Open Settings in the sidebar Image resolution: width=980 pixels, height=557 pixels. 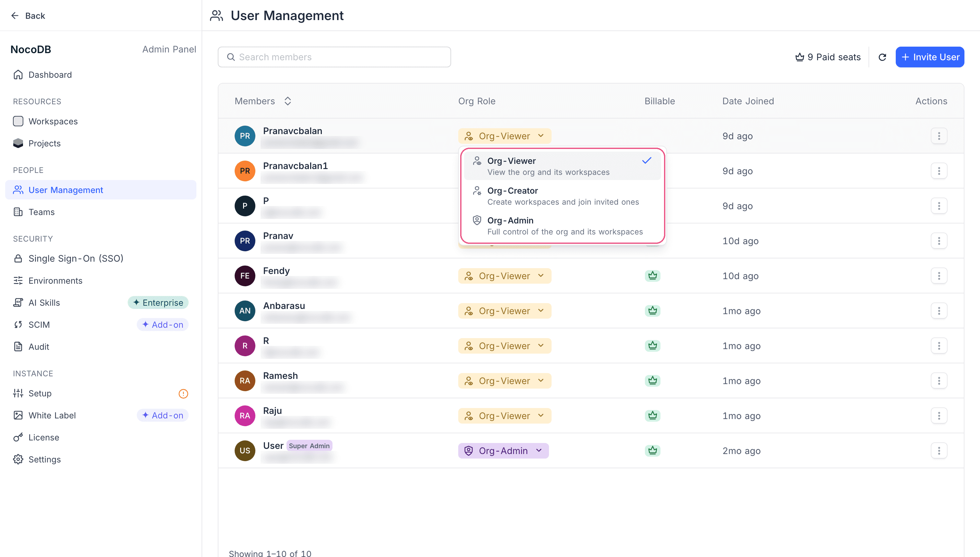[x=101, y=460]
